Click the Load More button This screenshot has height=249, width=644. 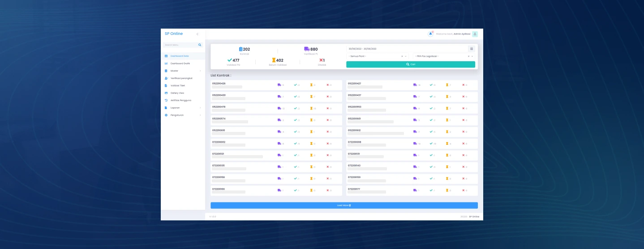tap(344, 205)
